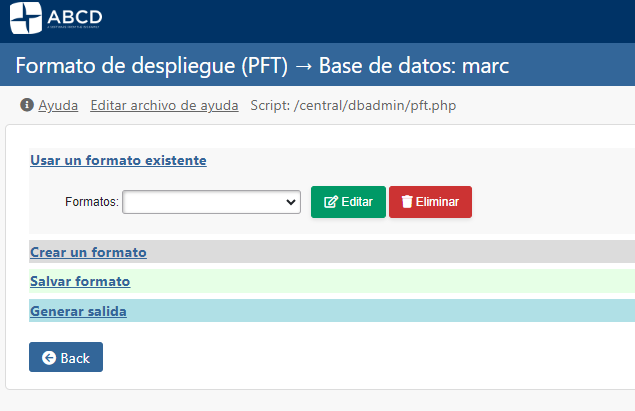Click the info icon beside Ayuda

pyautogui.click(x=27, y=105)
